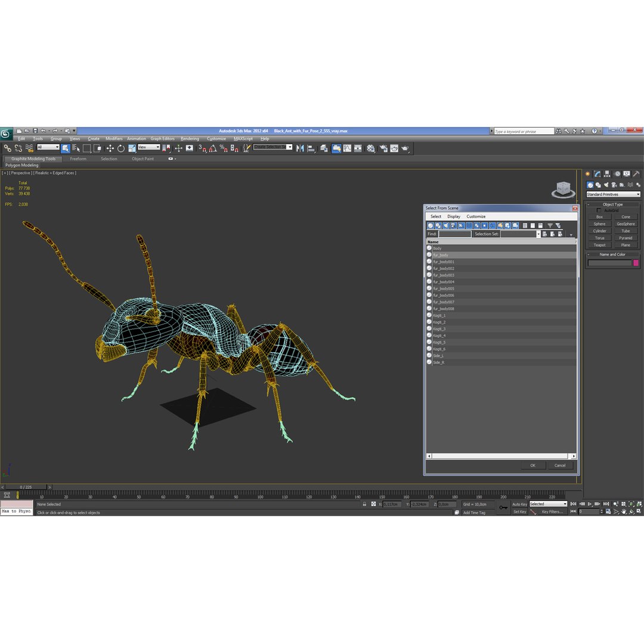Click the Mirror tool icon
Image resolution: width=644 pixels, height=644 pixels.
(300, 148)
